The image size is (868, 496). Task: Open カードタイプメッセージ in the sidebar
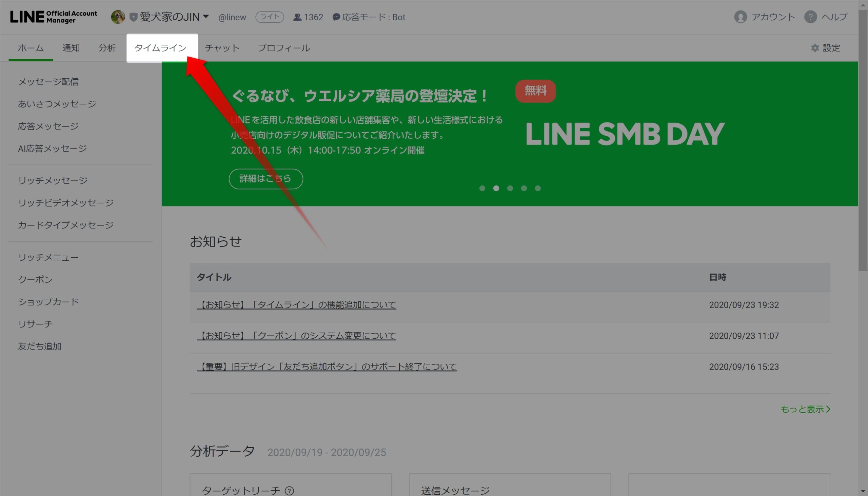pyautogui.click(x=65, y=225)
